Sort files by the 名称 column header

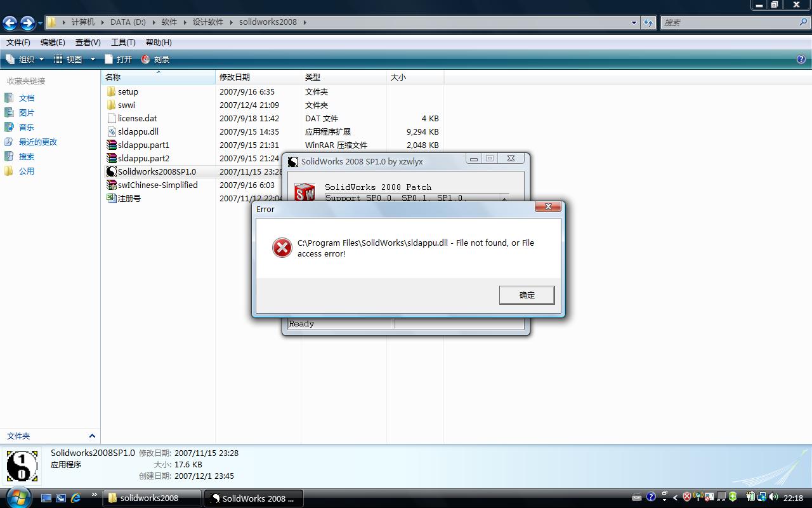tap(159, 77)
